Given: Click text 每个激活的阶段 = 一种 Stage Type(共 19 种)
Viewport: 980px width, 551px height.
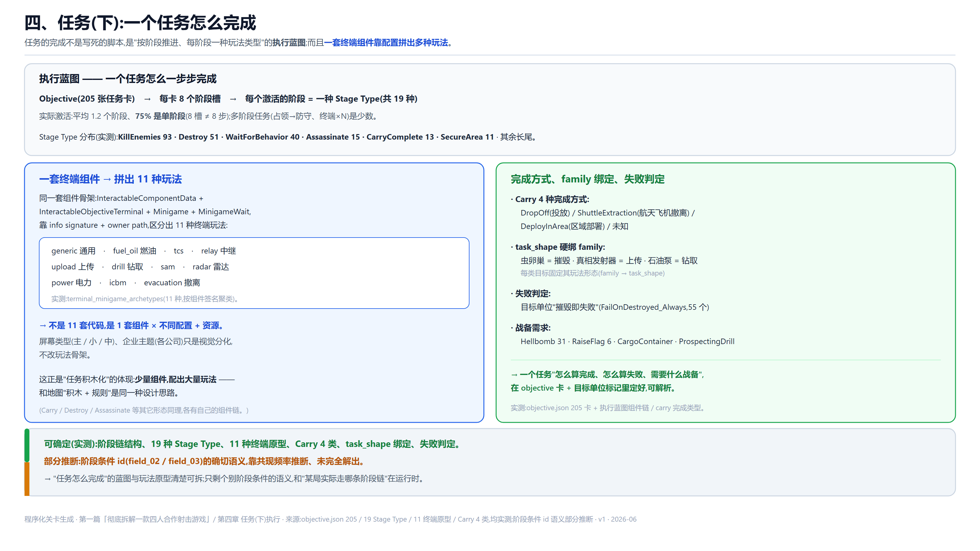Looking at the screenshot, I should [x=331, y=99].
